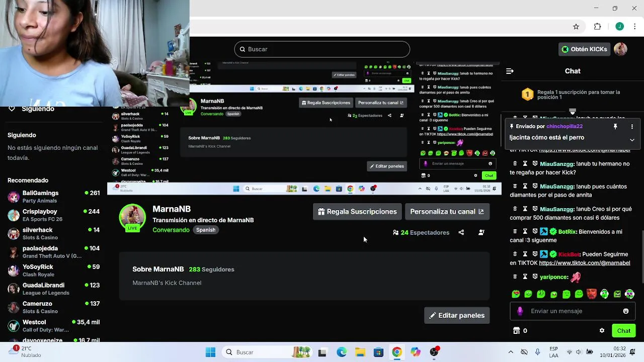Delete yariponce's message with the trash icon
644x362 pixels.
[515, 277]
